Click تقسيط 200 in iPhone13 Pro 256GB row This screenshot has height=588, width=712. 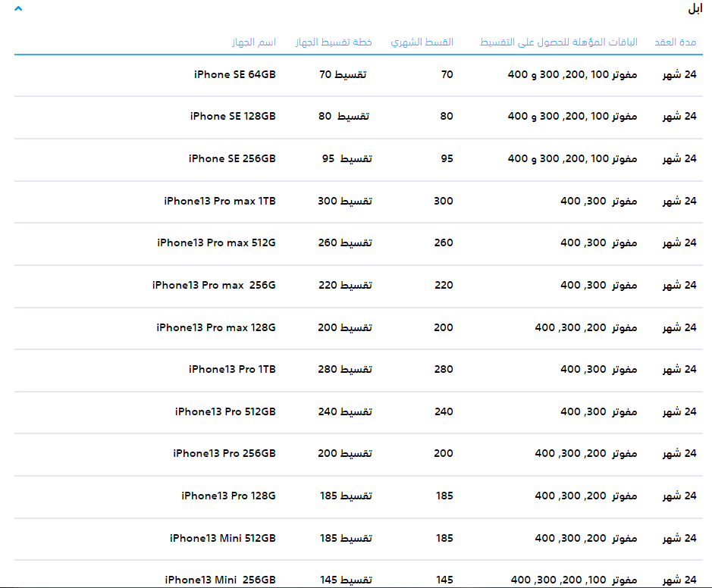[345, 453]
